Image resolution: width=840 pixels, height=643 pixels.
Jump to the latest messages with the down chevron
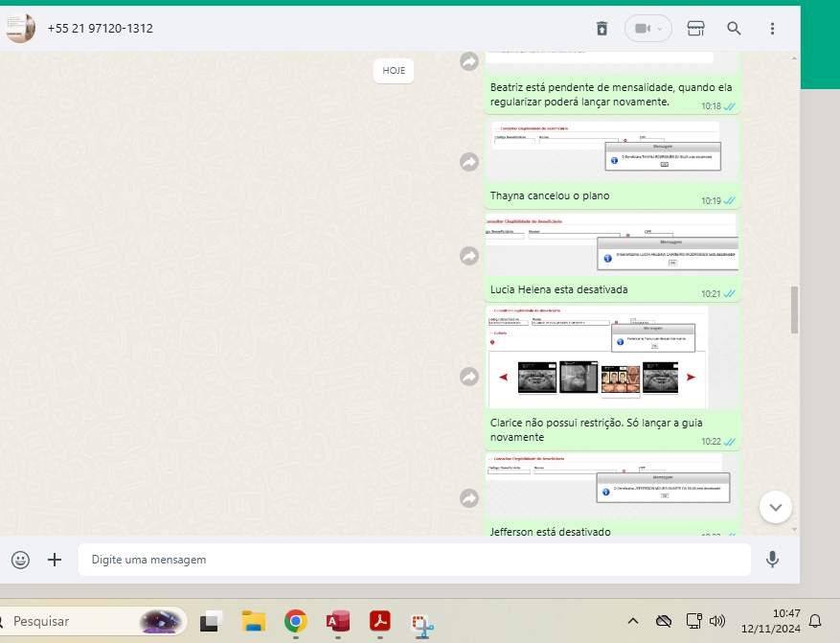coord(775,507)
